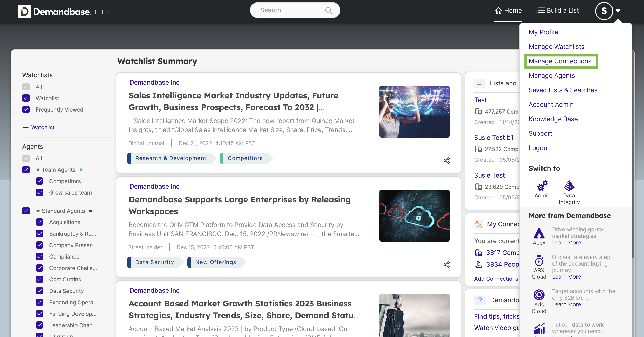Collapse the Team Agents group
Viewport: 644px width, 337px height.
click(x=38, y=170)
